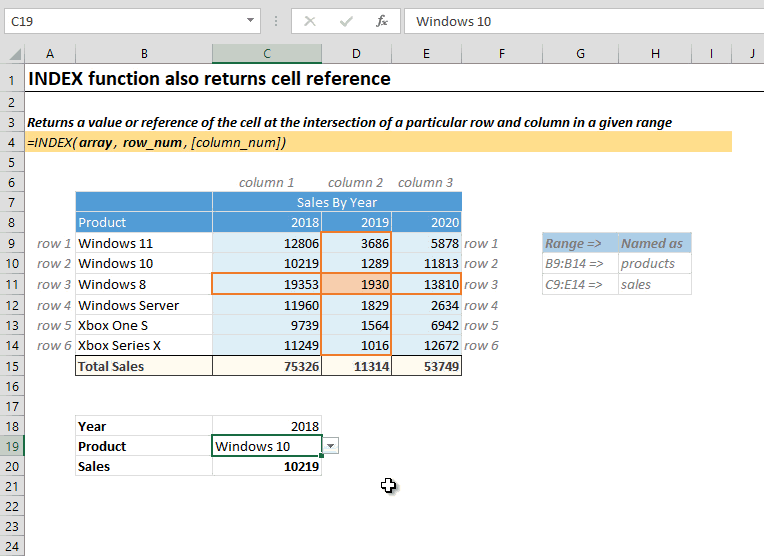
Task: Click the cell with value 3686
Action: tap(356, 243)
